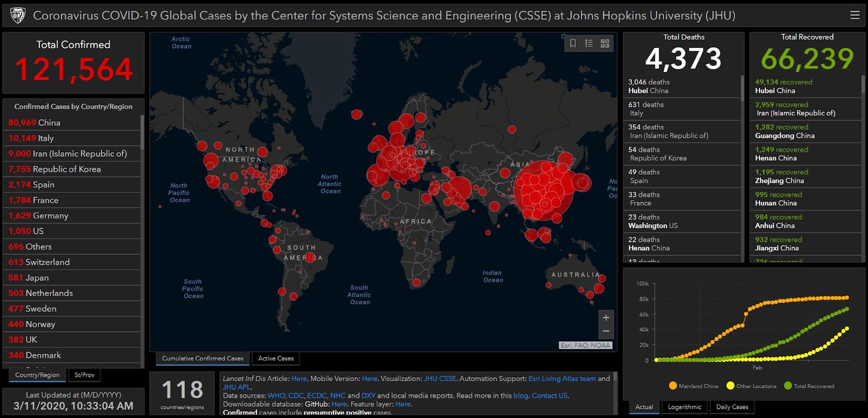Click the large China case circle on map
This screenshot has height=418, width=868.
coord(544,190)
